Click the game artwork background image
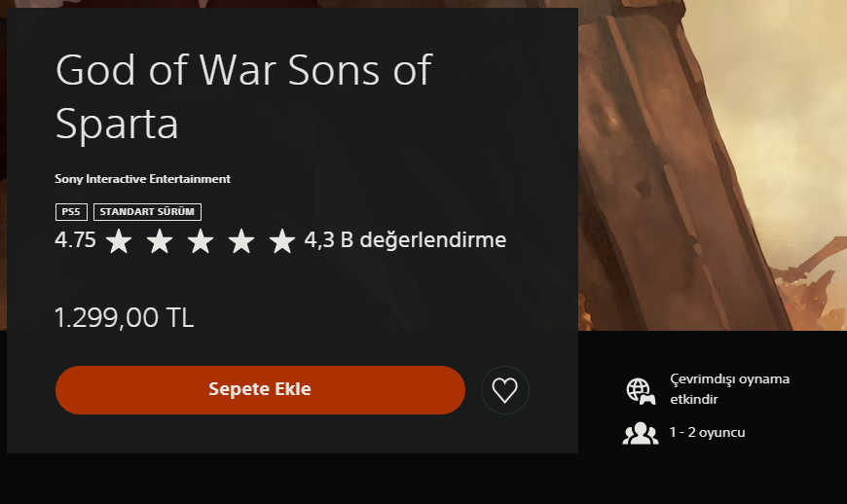The width and height of the screenshot is (847, 504). click(711, 165)
